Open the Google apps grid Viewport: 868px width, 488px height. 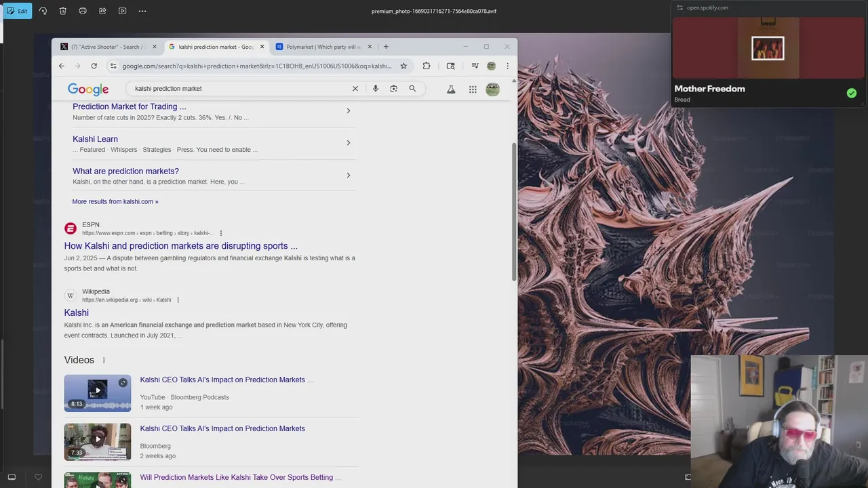[x=473, y=89]
